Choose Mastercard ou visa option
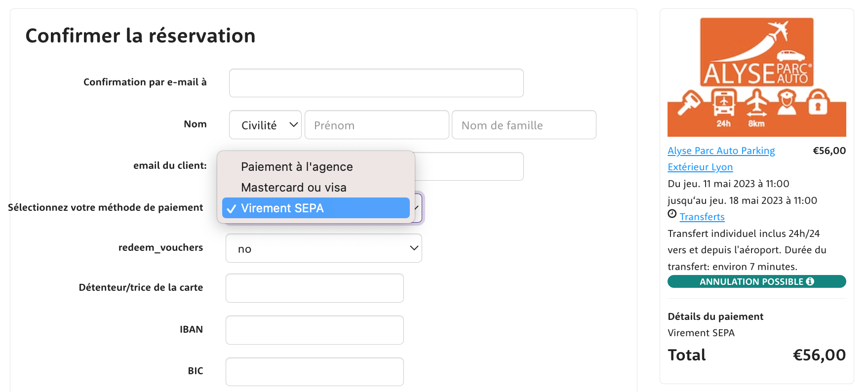868x392 pixels. pyautogui.click(x=293, y=188)
